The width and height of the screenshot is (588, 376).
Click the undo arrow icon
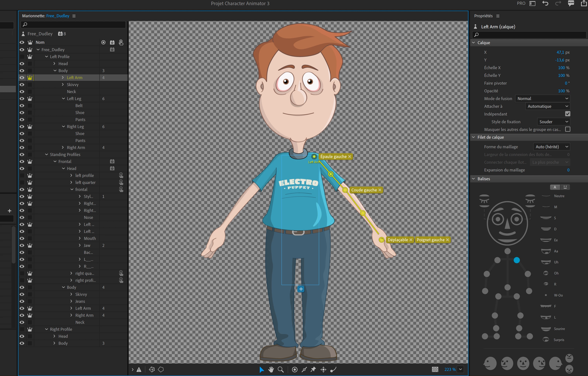[x=545, y=3]
